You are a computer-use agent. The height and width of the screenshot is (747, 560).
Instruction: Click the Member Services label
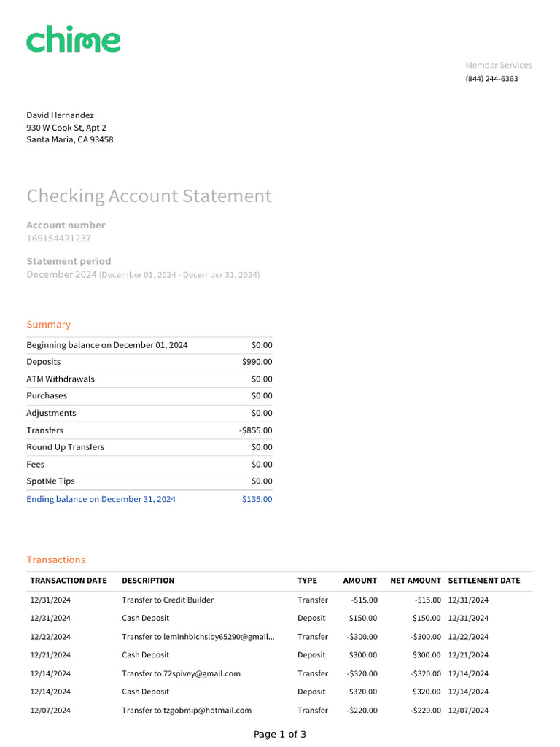(499, 66)
